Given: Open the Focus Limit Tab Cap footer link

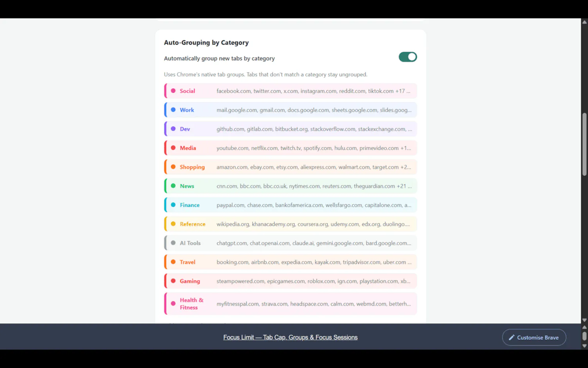Looking at the screenshot, I should (290, 337).
